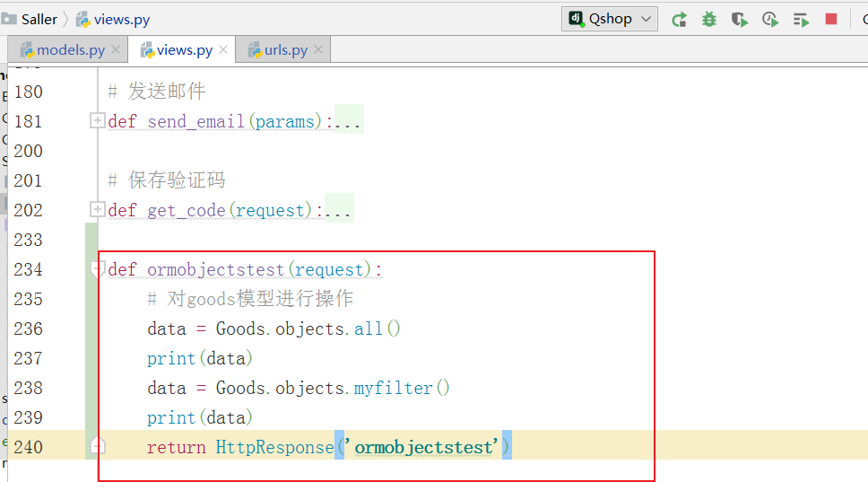868x482 pixels.
Task: Click the return keyword on line 240
Action: (176, 448)
